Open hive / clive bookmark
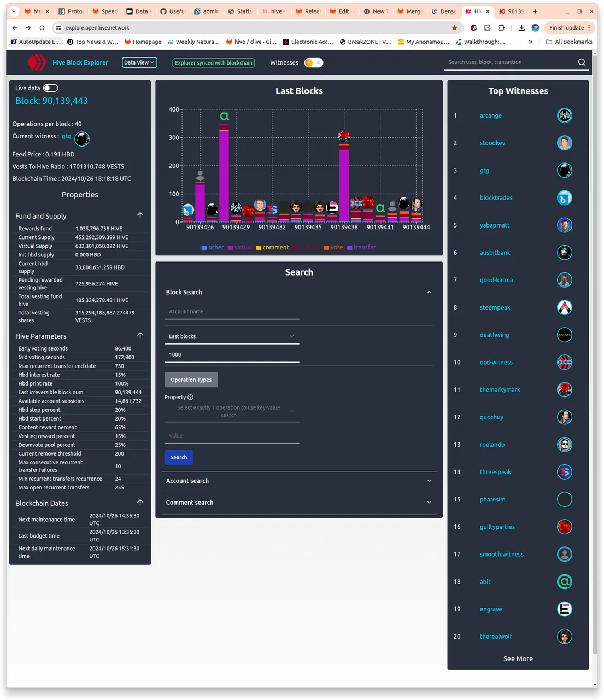 (x=251, y=42)
